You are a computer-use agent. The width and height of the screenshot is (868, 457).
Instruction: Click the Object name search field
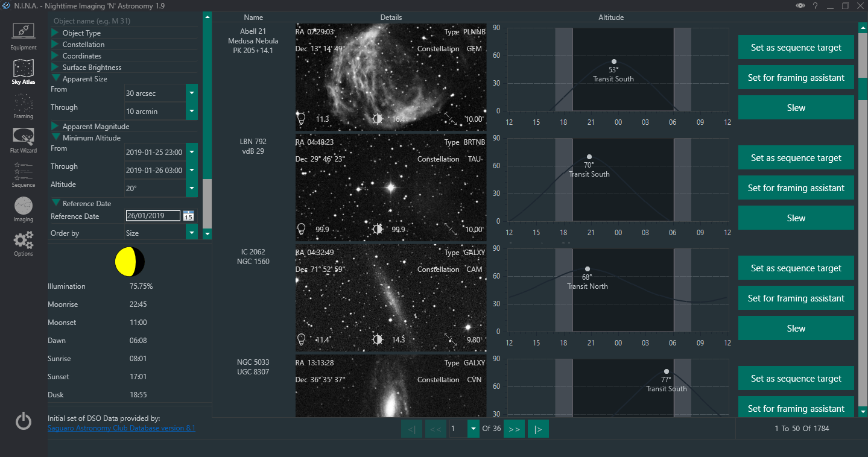coord(124,21)
